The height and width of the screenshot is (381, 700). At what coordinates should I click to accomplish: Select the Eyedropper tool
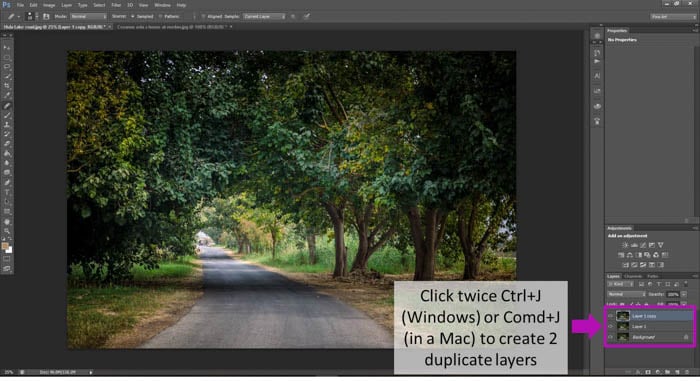pyautogui.click(x=7, y=95)
